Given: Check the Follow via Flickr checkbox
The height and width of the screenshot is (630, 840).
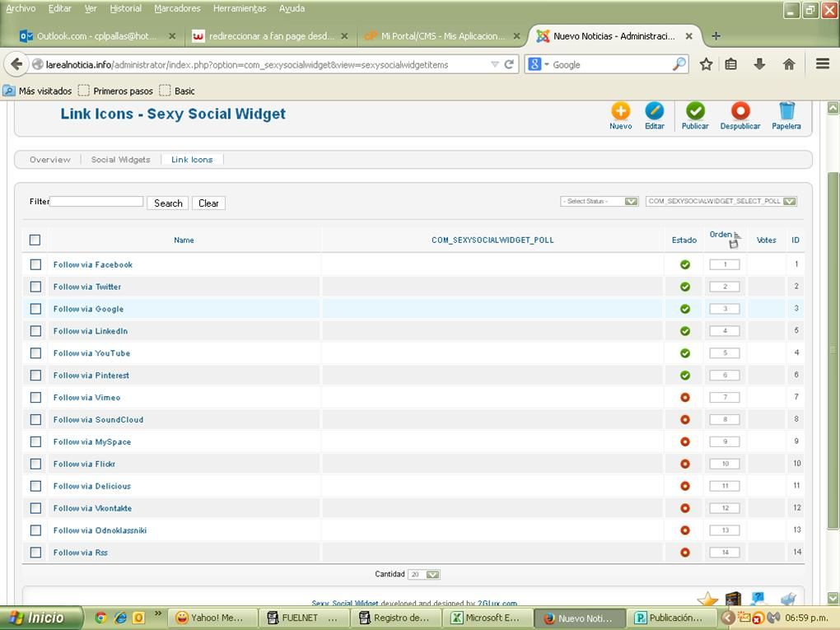Looking at the screenshot, I should point(35,464).
